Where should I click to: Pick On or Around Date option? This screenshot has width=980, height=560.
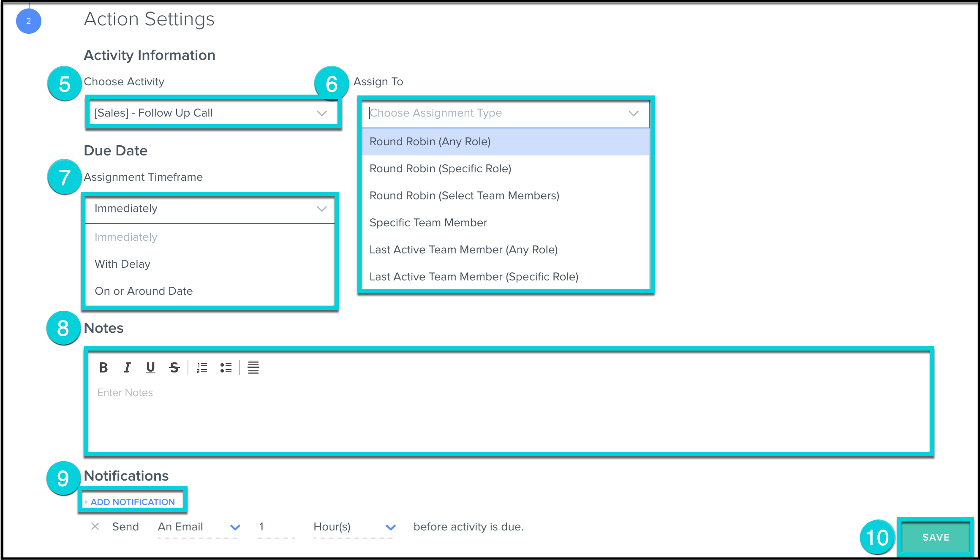[144, 291]
